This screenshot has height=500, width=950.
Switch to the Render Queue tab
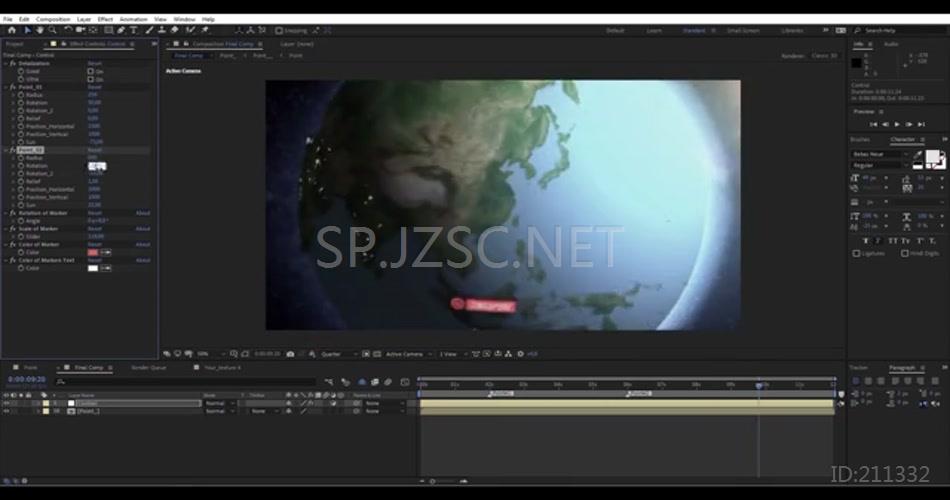[149, 367]
